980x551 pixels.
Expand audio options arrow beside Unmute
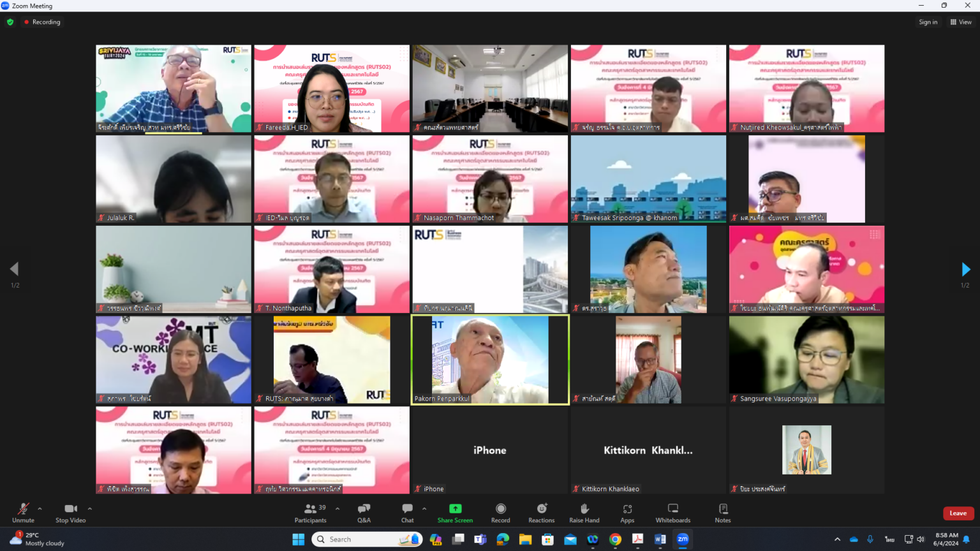pos(40,509)
